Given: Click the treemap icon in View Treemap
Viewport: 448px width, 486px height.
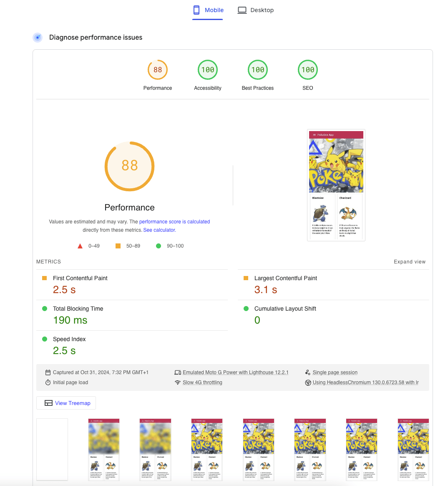Looking at the screenshot, I should click(49, 403).
